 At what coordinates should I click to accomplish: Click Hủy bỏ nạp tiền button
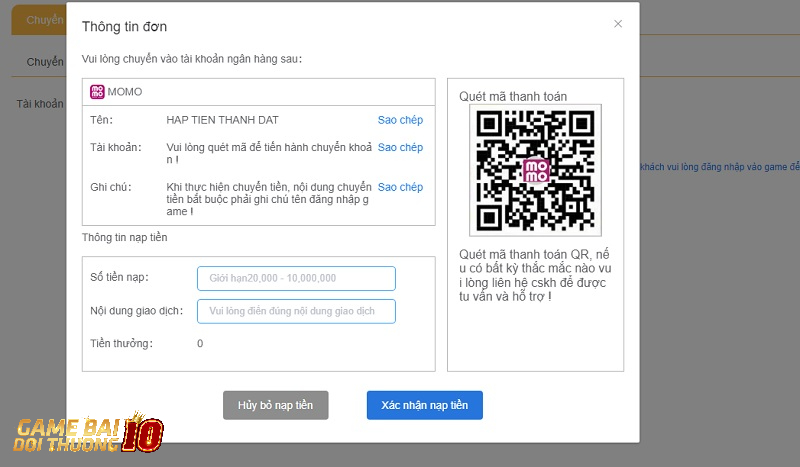[x=276, y=405]
